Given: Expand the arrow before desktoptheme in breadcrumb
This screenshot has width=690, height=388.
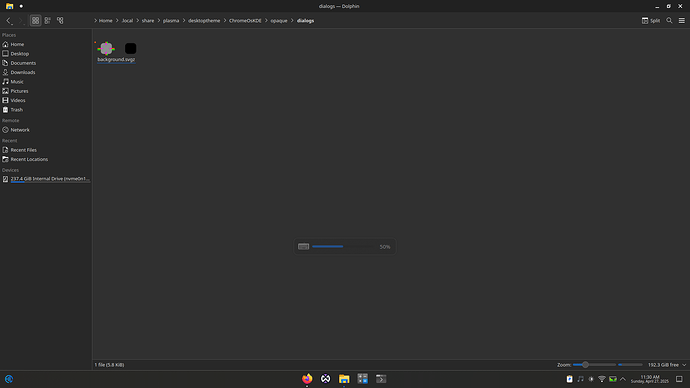Looking at the screenshot, I should [184, 21].
